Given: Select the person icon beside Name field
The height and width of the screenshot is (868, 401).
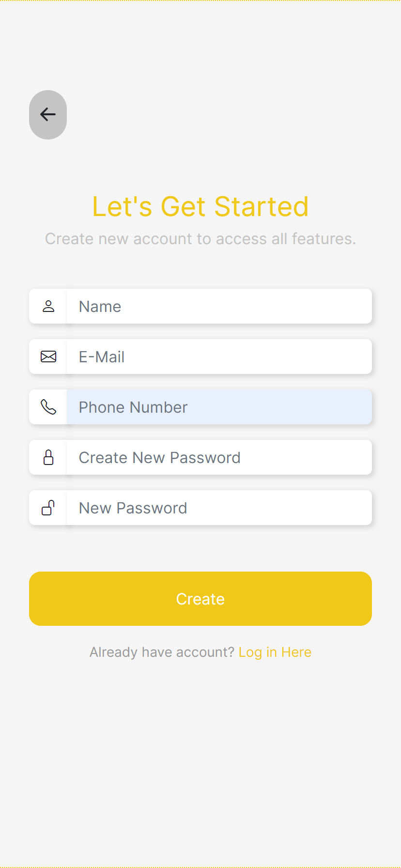Looking at the screenshot, I should coord(48,306).
